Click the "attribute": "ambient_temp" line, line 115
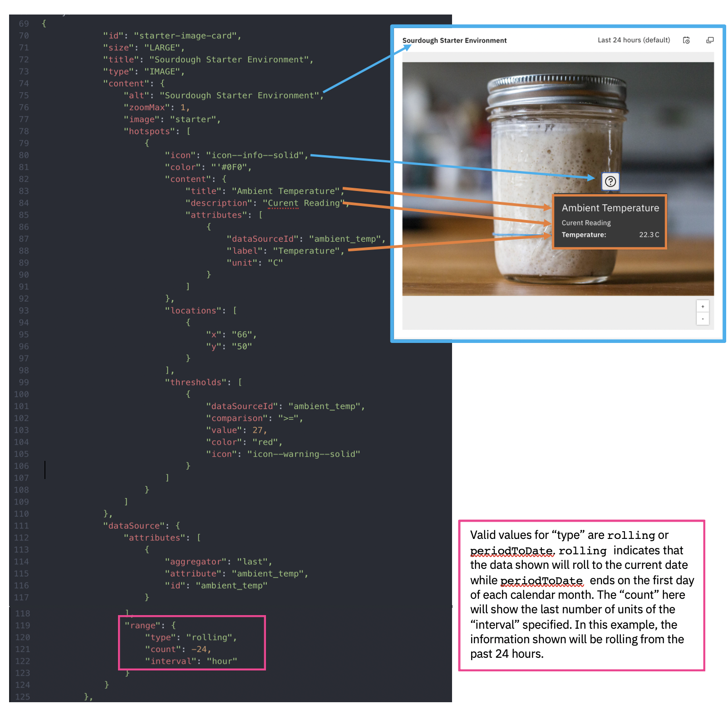This screenshot has height=714, width=728. (236, 573)
